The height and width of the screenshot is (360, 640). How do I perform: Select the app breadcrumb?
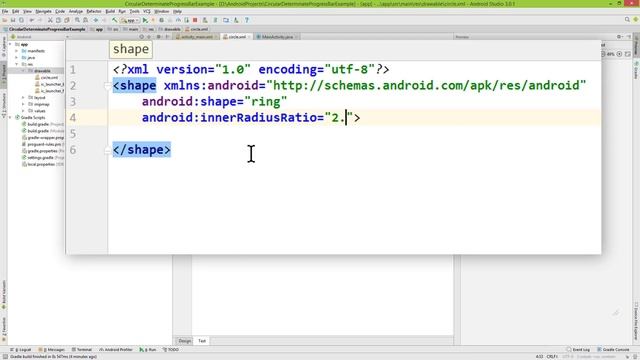[97, 29]
